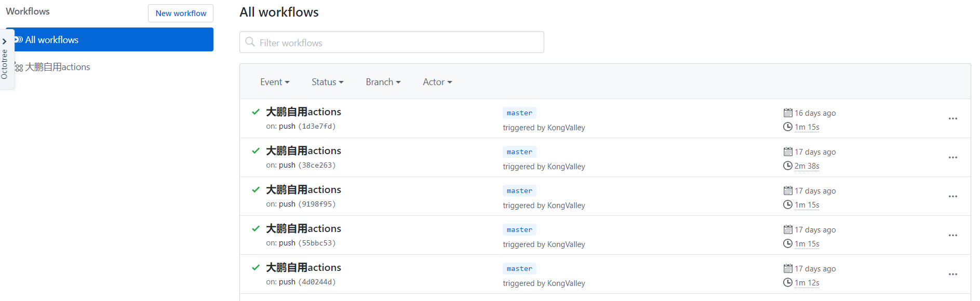Click the green checkmark on the first run
Viewport: 980px width, 301px height.
click(x=256, y=112)
